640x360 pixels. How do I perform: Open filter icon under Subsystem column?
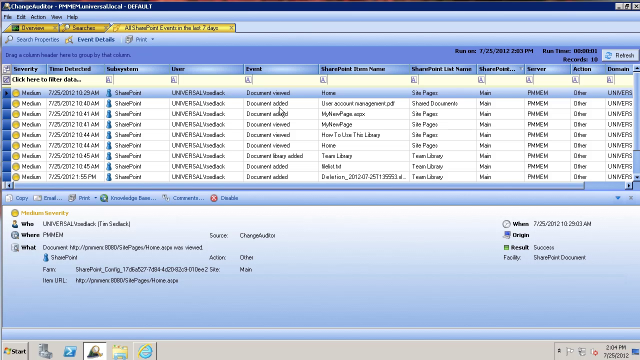(109, 80)
